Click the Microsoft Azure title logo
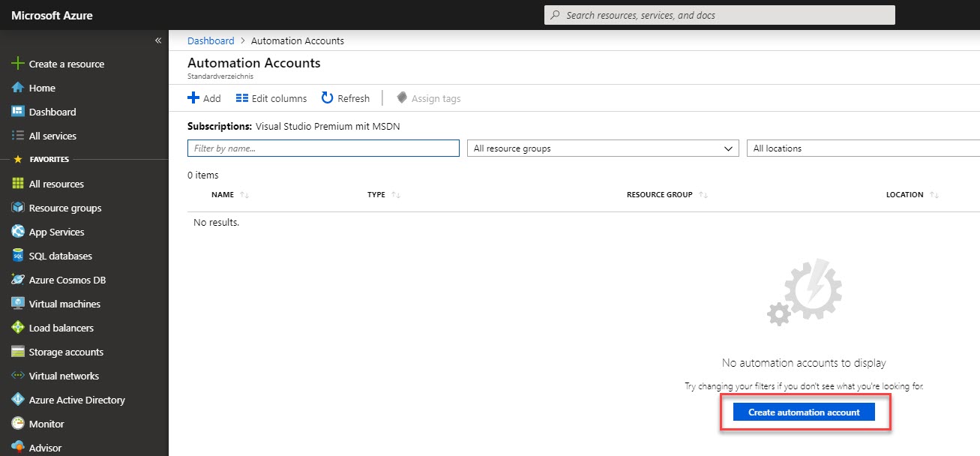This screenshot has height=456, width=980. 52,15
